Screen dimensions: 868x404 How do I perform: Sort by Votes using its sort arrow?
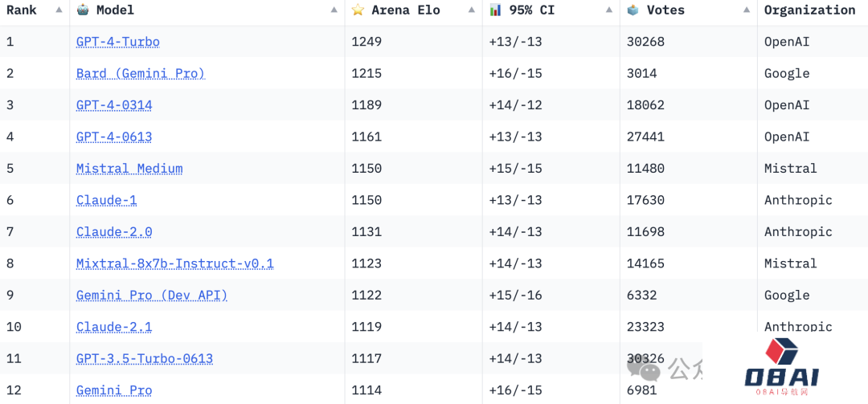747,10
